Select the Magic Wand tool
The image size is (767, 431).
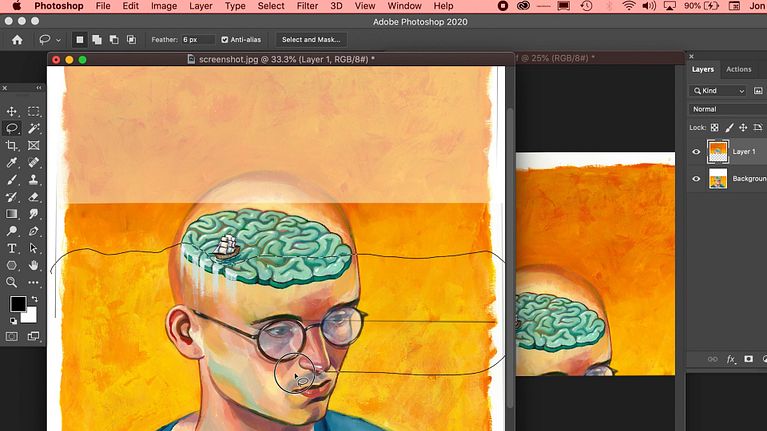tap(34, 128)
